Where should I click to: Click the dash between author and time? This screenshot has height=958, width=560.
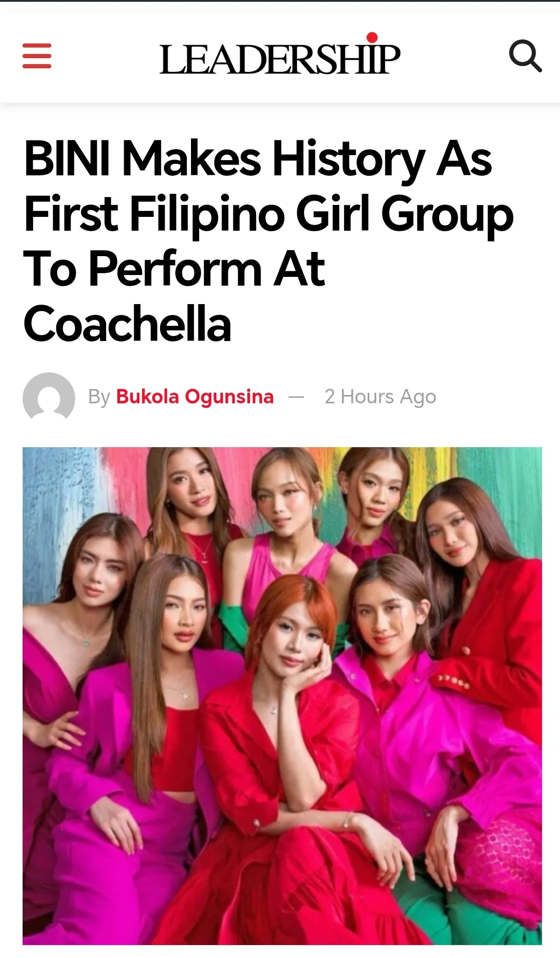click(x=296, y=397)
